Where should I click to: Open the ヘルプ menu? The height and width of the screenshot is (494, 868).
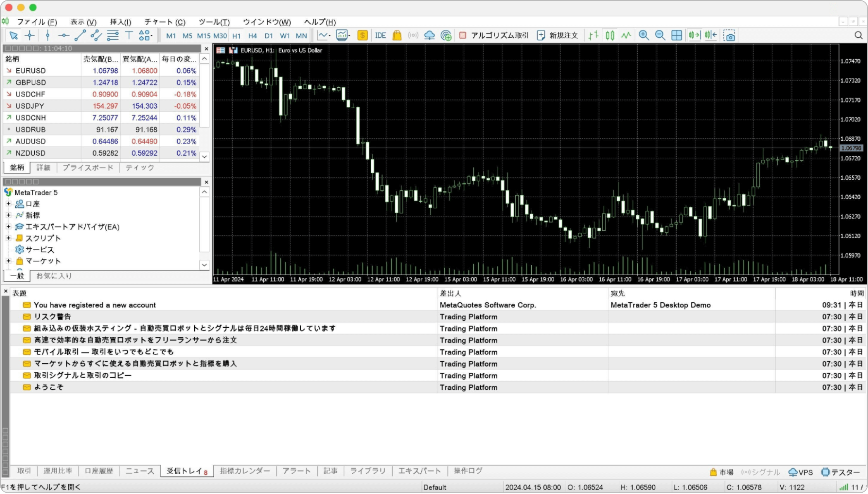pos(320,22)
